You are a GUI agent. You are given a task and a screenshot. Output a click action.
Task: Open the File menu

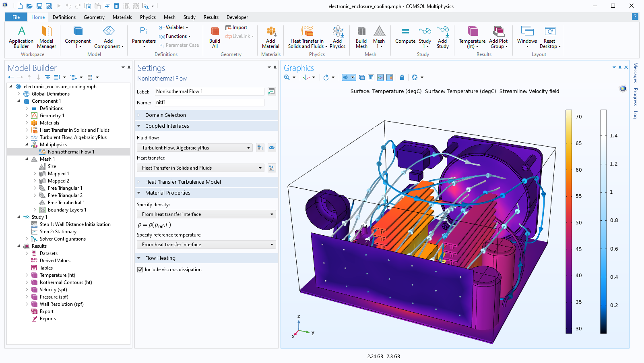16,17
